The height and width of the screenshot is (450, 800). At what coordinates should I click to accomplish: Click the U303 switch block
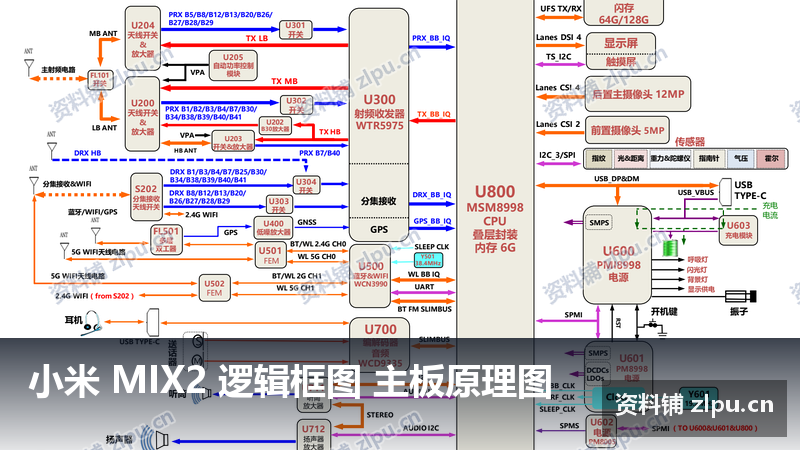click(279, 205)
